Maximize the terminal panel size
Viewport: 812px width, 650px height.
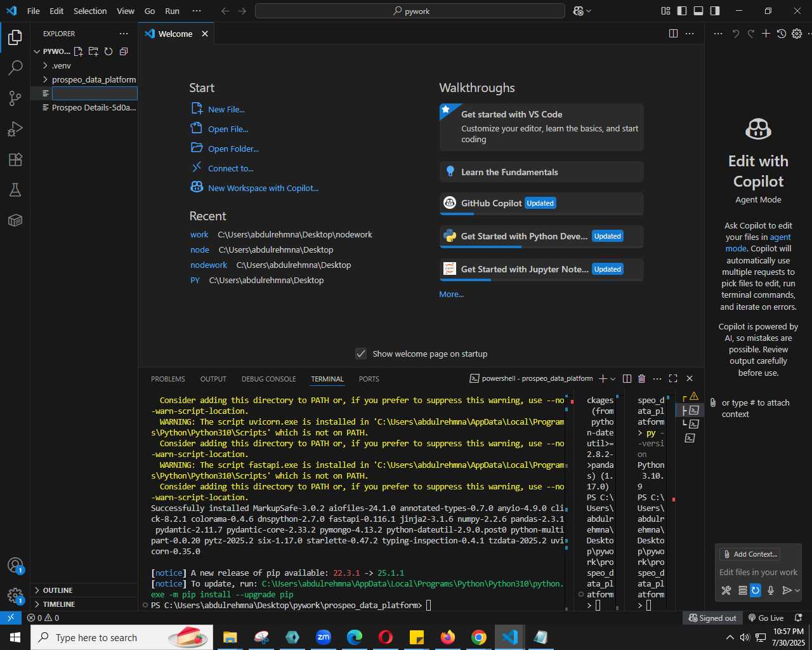click(673, 379)
